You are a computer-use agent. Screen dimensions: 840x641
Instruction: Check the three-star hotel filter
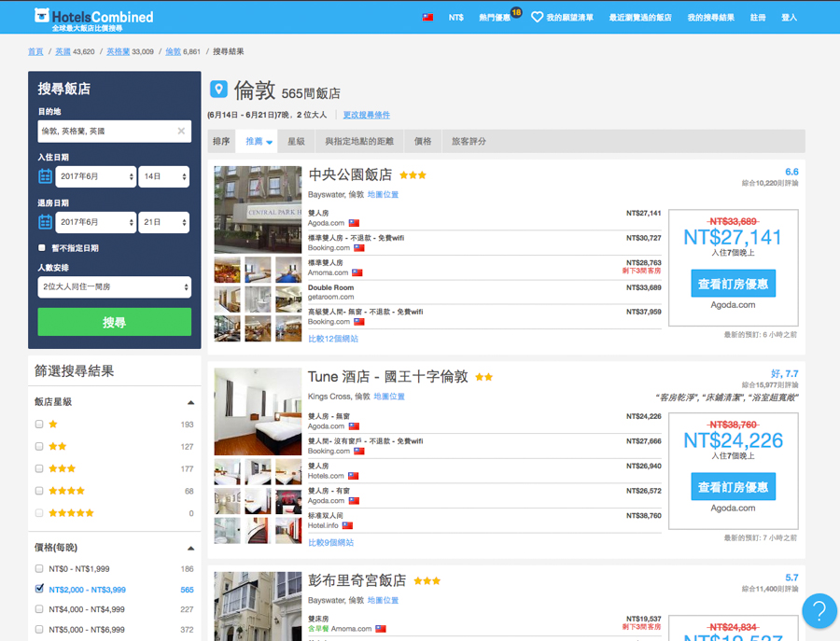39,468
